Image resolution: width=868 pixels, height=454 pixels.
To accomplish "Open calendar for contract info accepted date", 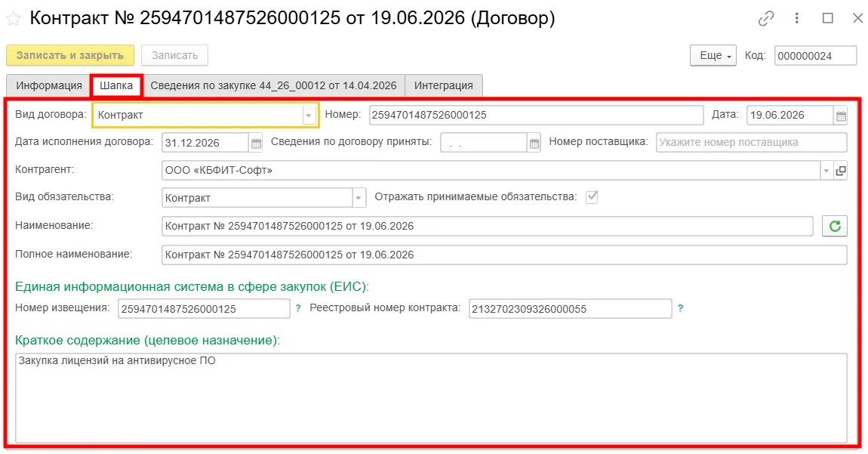I will point(534,143).
